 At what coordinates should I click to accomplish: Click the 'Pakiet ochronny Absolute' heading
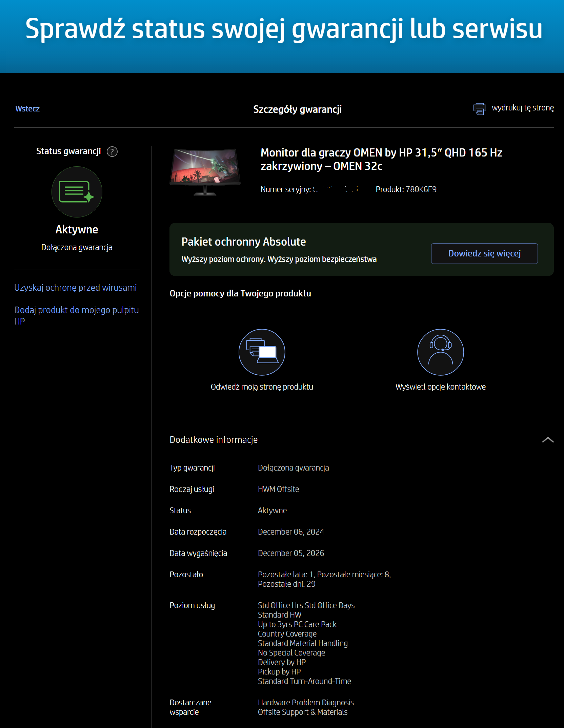[244, 242]
